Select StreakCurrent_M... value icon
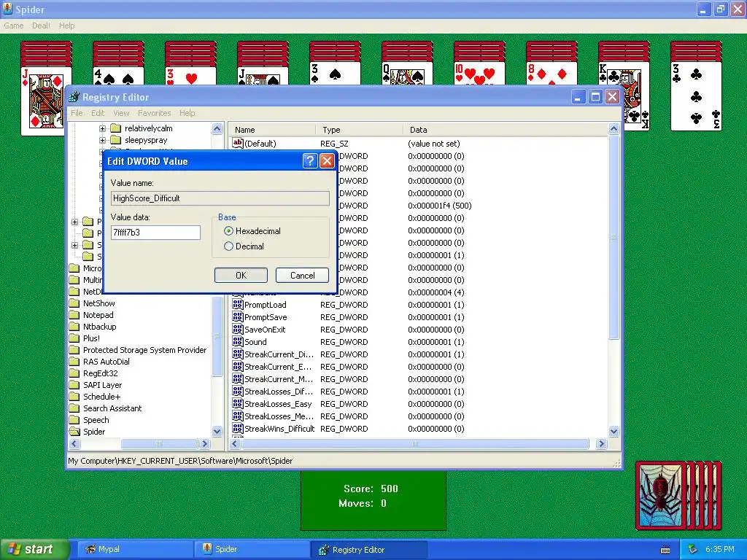The width and height of the screenshot is (747, 560). (x=238, y=378)
